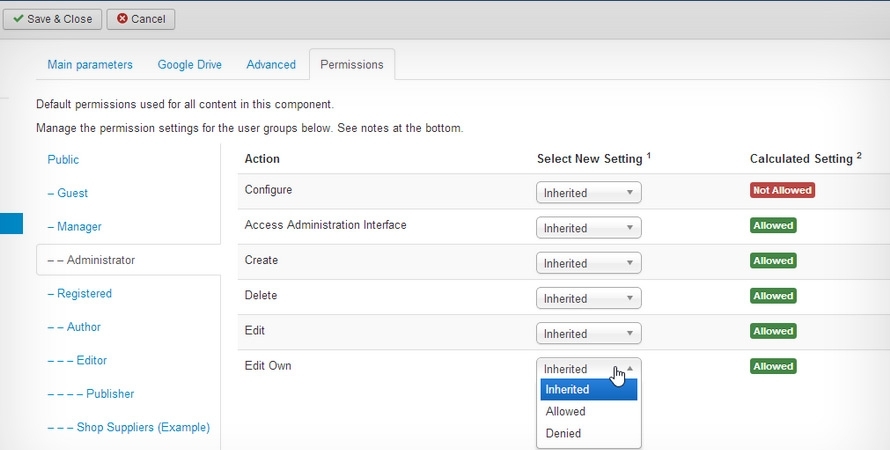This screenshot has width=890, height=450.
Task: Select the highlighted Inherited option
Action: click(589, 390)
